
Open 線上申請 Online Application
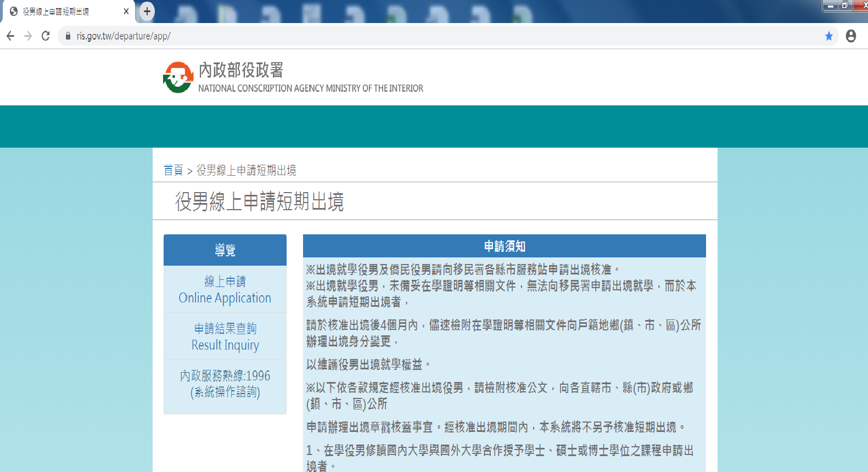pyautogui.click(x=225, y=290)
